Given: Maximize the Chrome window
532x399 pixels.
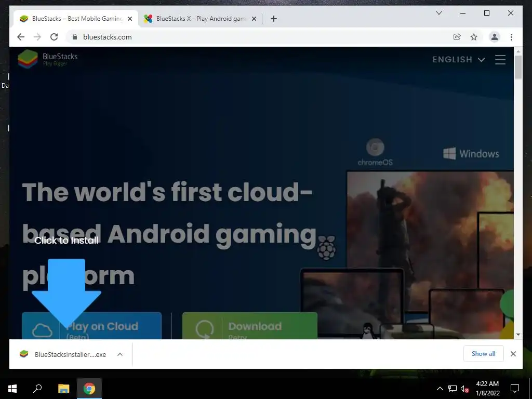Looking at the screenshot, I should (x=486, y=13).
